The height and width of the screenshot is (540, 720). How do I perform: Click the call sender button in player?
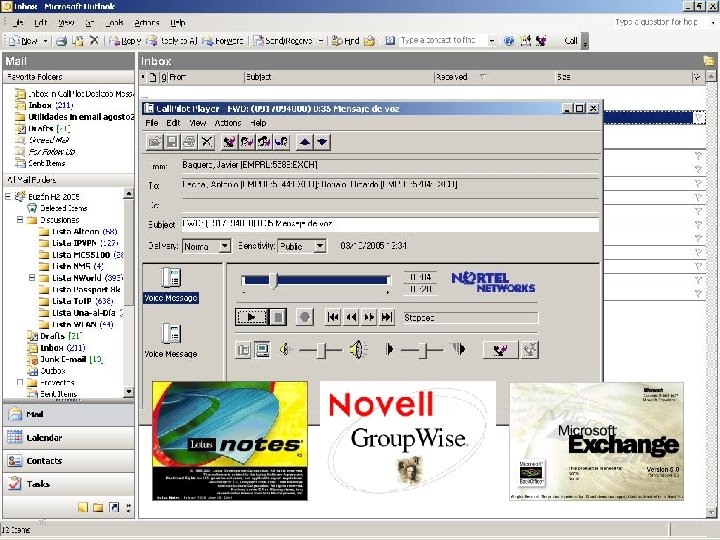(500, 350)
